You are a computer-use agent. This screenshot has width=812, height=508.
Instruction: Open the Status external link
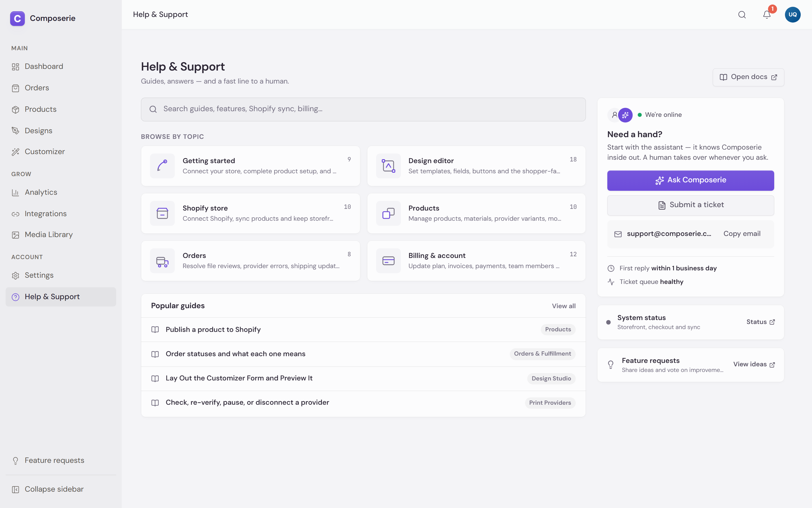click(x=761, y=322)
